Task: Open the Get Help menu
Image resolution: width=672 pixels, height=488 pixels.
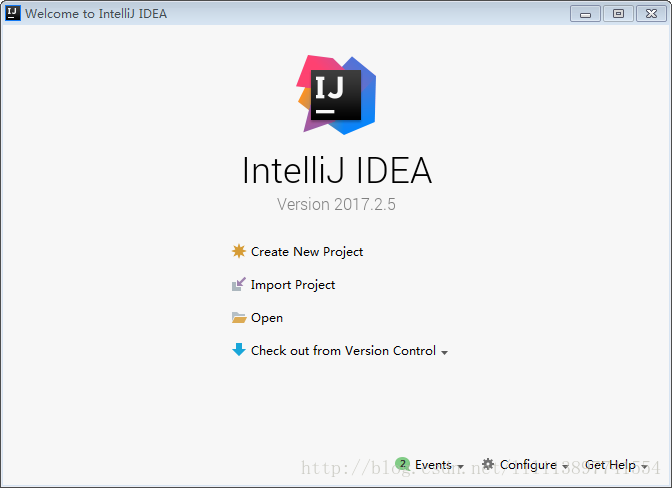Action: click(610, 465)
